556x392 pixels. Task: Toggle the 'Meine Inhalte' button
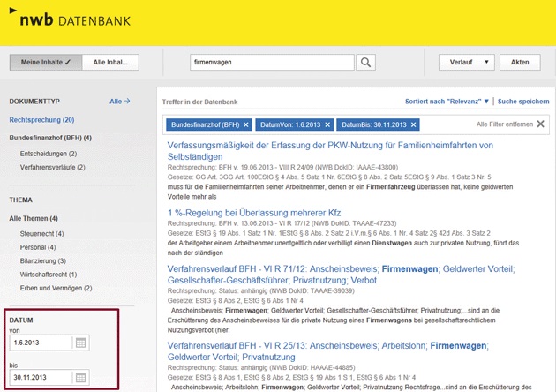tap(45, 63)
